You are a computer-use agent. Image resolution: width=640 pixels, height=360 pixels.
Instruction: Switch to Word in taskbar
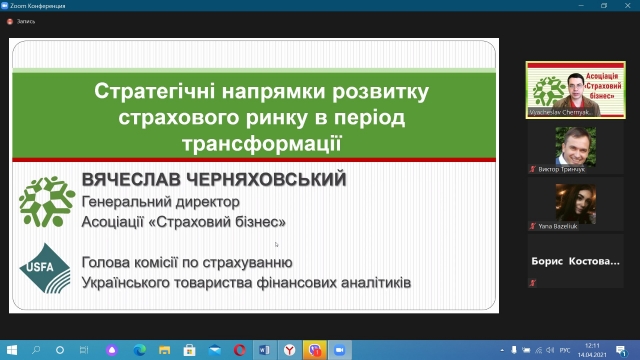(264, 350)
